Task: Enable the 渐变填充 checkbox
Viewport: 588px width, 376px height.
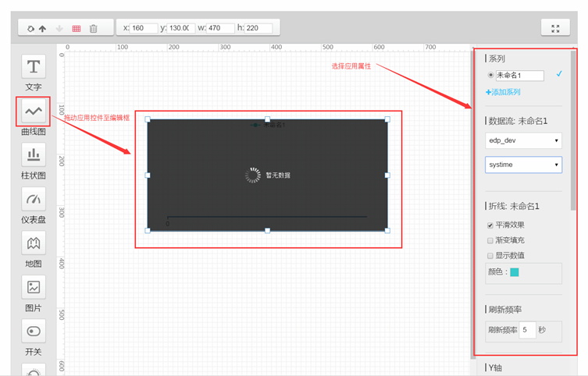Action: [x=490, y=240]
